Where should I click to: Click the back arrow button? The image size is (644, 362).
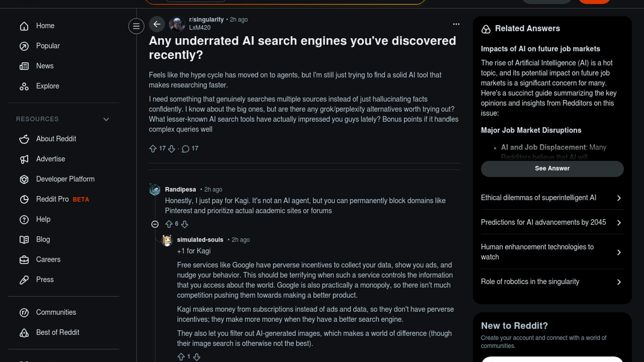[157, 24]
